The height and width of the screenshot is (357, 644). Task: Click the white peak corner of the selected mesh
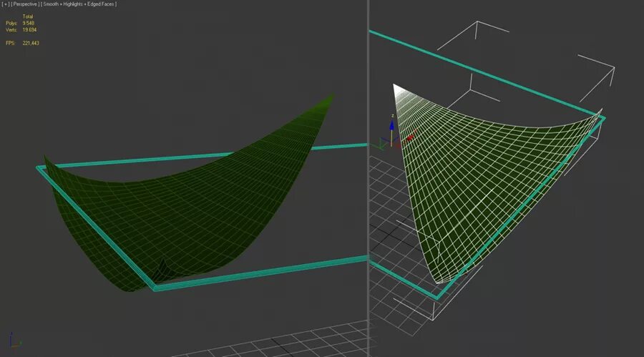pyautogui.click(x=396, y=88)
